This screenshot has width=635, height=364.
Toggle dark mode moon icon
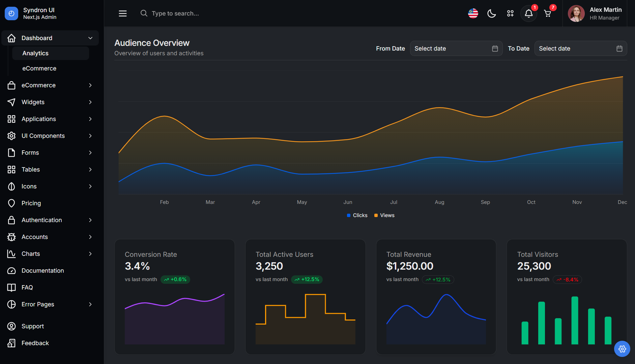pyautogui.click(x=492, y=13)
